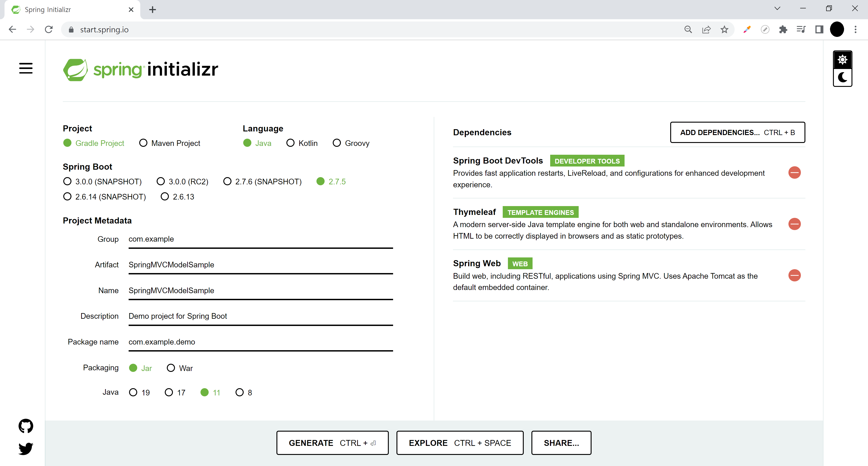This screenshot has height=466, width=868.
Task: Click the GENERATE button
Action: tap(332, 443)
